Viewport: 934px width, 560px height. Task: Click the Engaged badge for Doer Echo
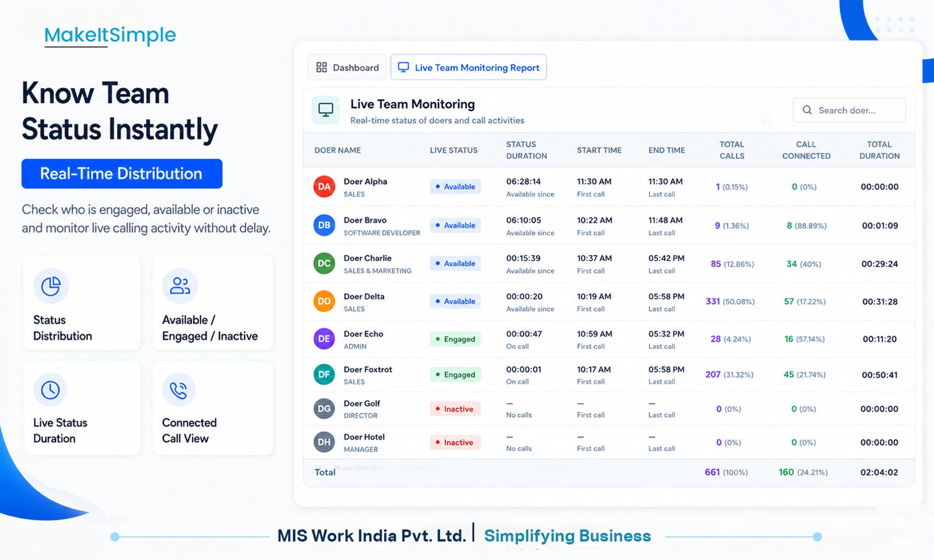455,339
